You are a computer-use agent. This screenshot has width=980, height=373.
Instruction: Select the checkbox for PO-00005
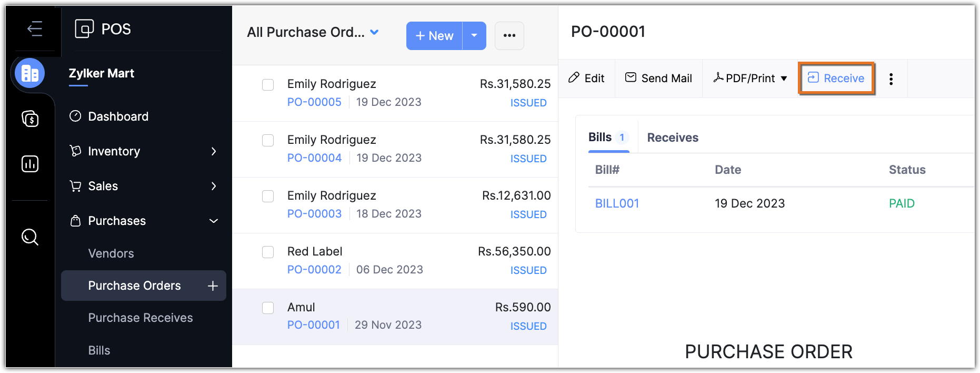[x=268, y=85]
